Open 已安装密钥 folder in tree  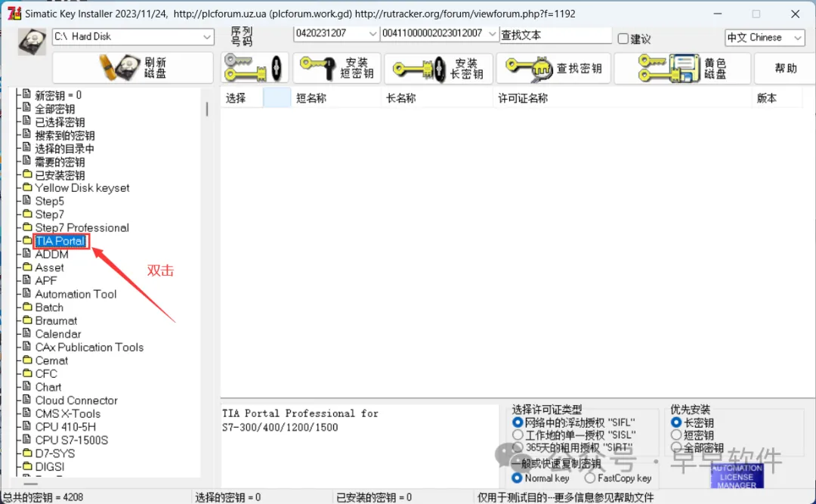click(60, 175)
